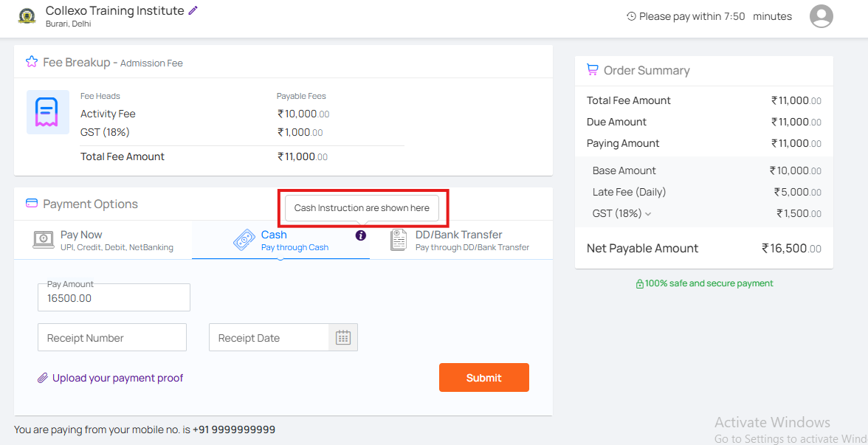Click the Cash info icon
868x445 pixels.
(360, 235)
